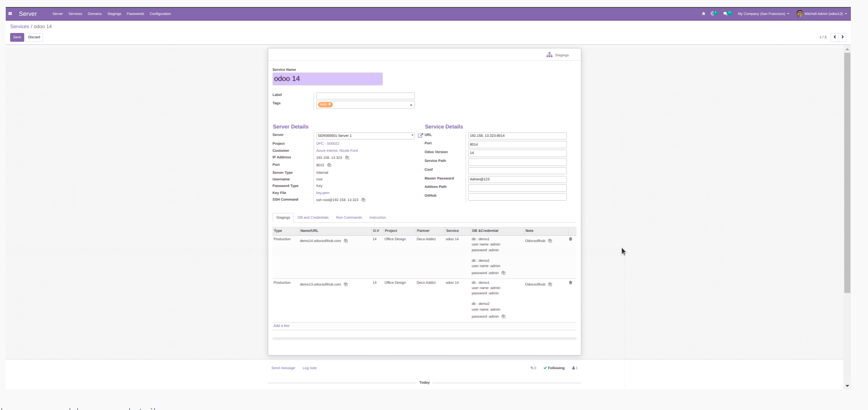The height and width of the screenshot is (410, 868).
Task: Open Mitchell Admin user menu
Action: tap(822, 14)
